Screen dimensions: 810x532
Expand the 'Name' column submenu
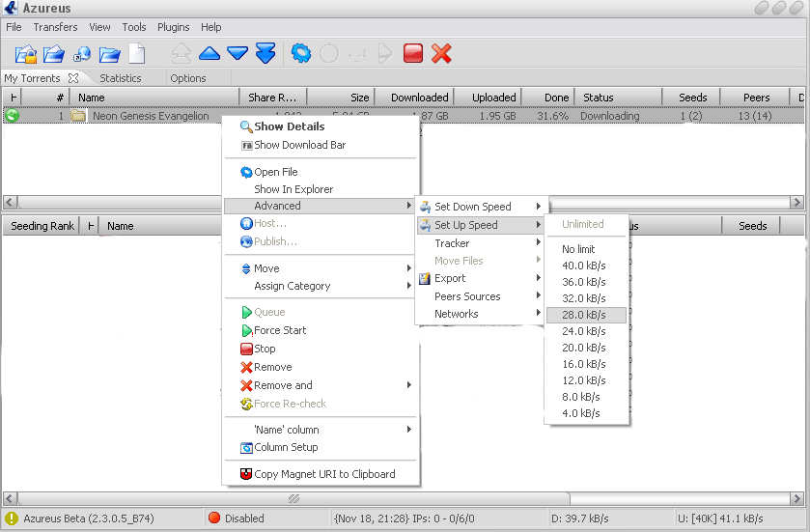coord(321,430)
